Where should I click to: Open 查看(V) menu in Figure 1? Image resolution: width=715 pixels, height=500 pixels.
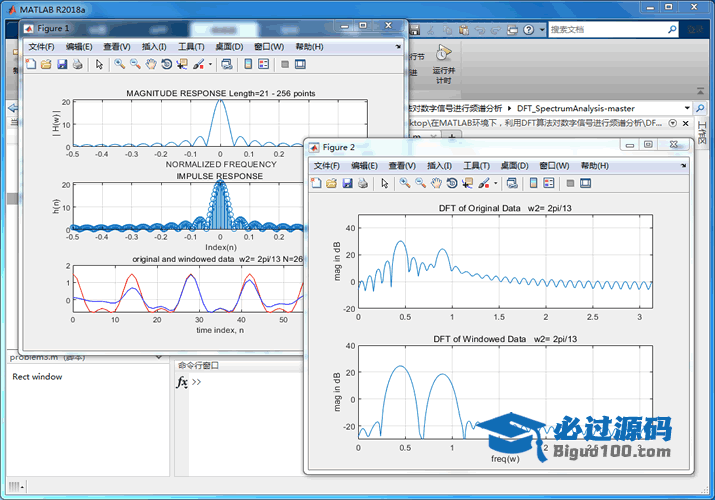pyautogui.click(x=117, y=46)
